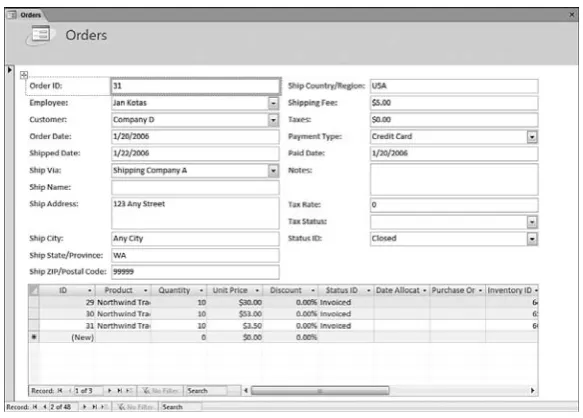This screenshot has height=418, width=583.
Task: Click the Order Date field
Action: click(195, 136)
